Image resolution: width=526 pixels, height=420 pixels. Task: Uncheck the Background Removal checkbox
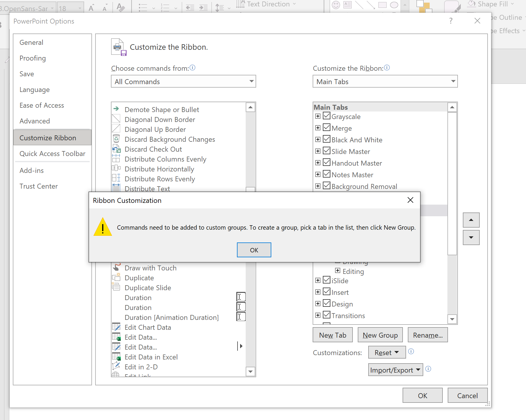click(327, 186)
